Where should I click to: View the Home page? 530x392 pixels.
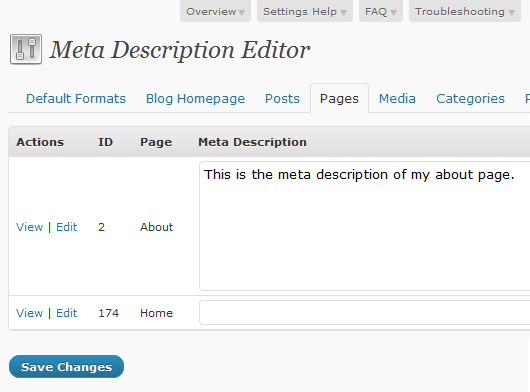click(29, 313)
